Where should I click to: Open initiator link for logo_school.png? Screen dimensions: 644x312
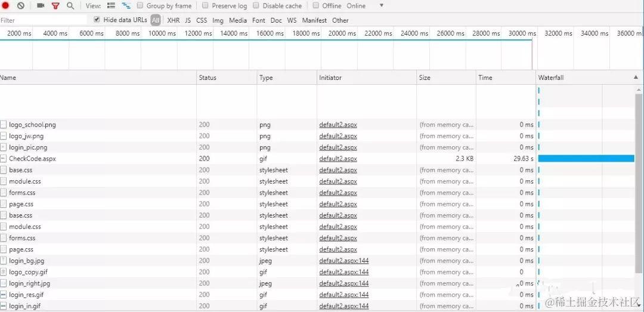coord(338,125)
